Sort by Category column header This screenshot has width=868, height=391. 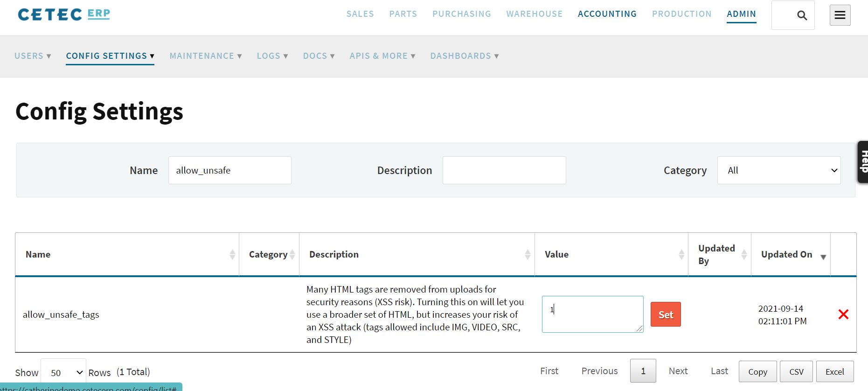pos(269,254)
